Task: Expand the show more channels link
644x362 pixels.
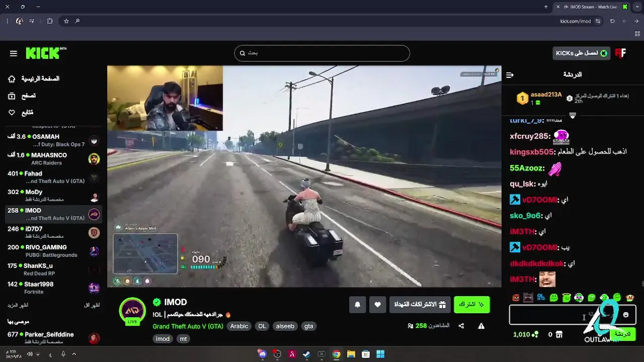Action: [18, 305]
